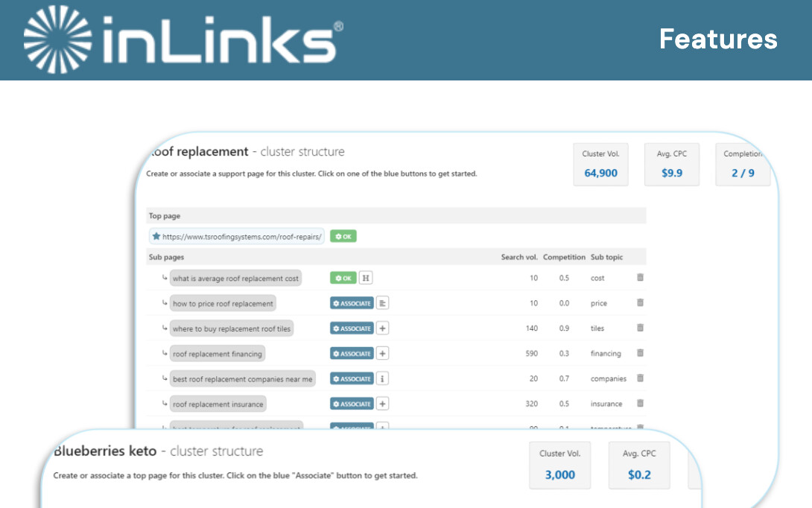Click the 'Top page' section label
The image size is (812, 508).
[x=165, y=216]
